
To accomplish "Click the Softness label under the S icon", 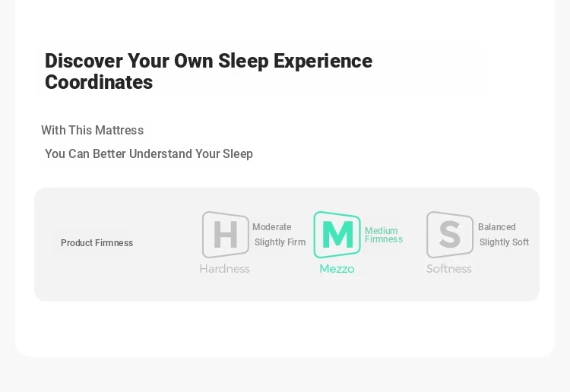I will [449, 269].
